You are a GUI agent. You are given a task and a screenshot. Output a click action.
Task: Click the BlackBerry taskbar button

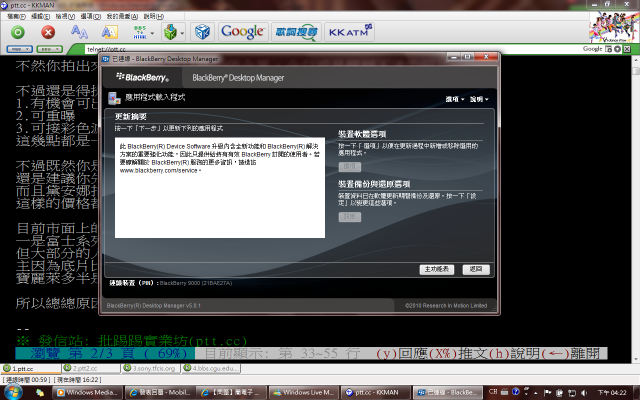tap(447, 392)
